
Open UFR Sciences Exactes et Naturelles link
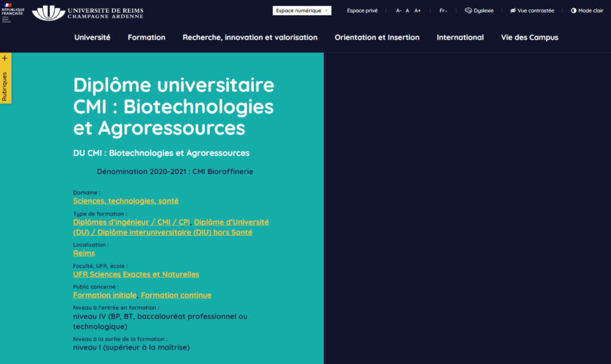[136, 274]
